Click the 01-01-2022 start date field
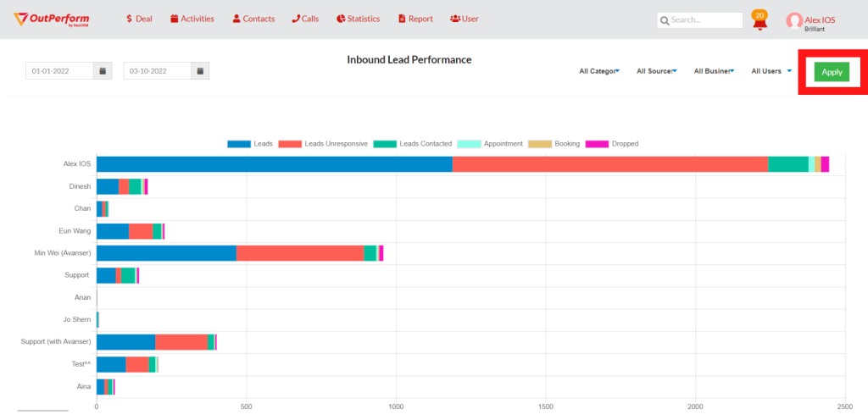 coord(58,71)
